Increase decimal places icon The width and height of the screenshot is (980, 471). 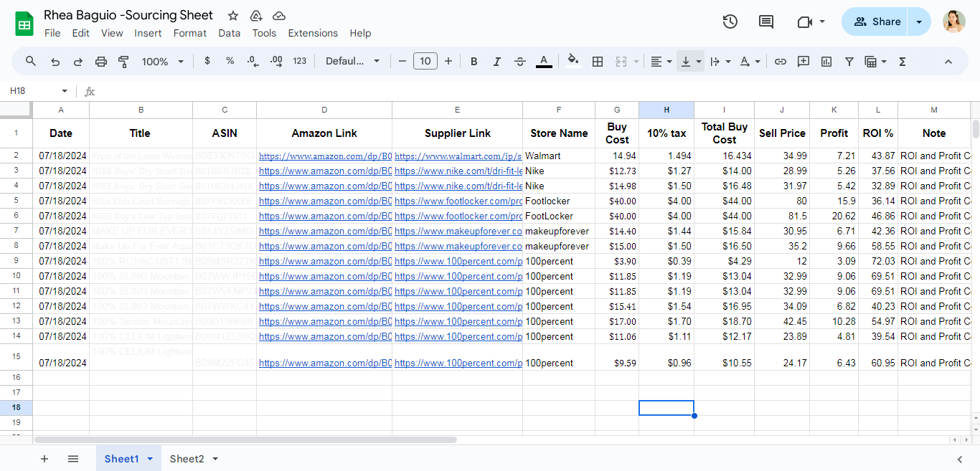click(276, 61)
